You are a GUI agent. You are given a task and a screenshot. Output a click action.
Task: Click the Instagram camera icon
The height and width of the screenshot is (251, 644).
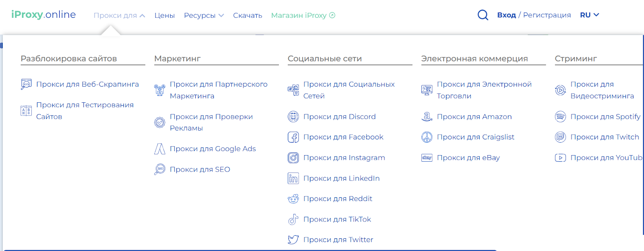point(293,158)
